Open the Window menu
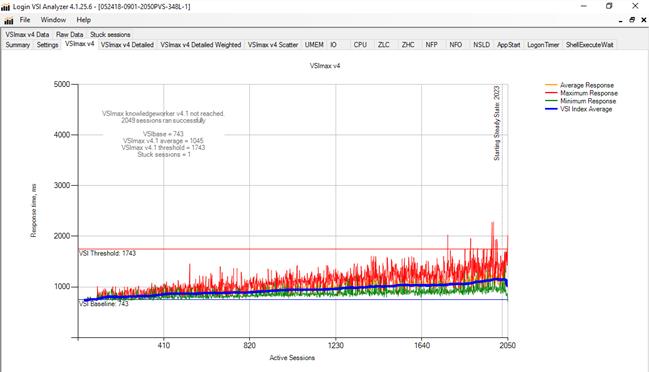 click(x=53, y=20)
